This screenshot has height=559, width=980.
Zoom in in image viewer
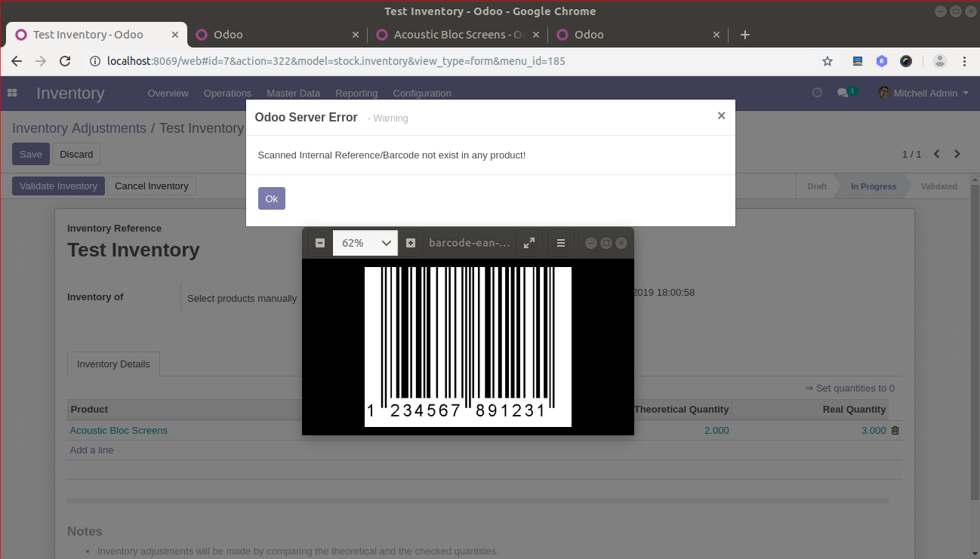pos(411,243)
